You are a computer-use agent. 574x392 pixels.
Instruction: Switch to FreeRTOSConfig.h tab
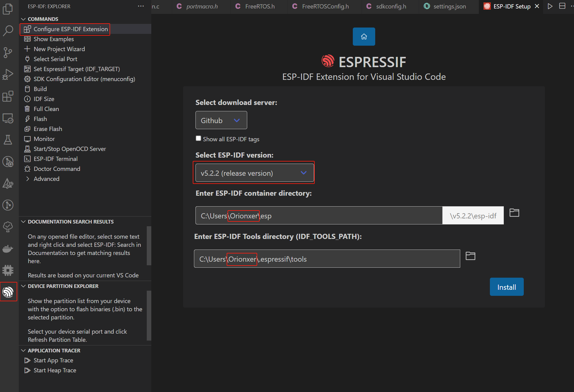(325, 6)
